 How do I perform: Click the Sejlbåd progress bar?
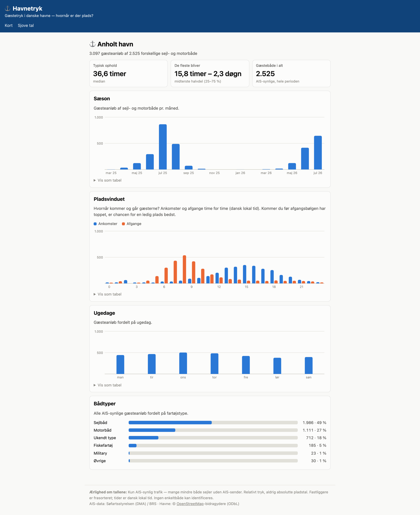coord(213,423)
